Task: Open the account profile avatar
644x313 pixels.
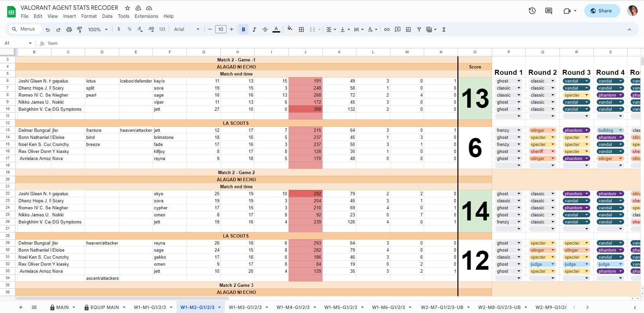Action: [632, 11]
